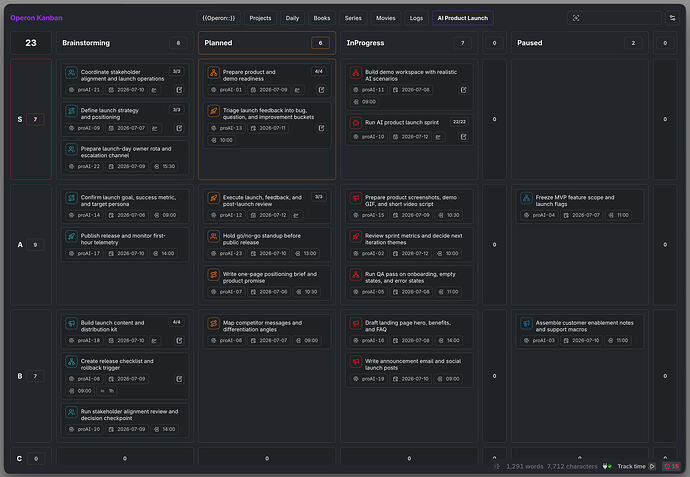Click Run stakeholder alignment review card title
This screenshot has width=690, height=477.
129,415
